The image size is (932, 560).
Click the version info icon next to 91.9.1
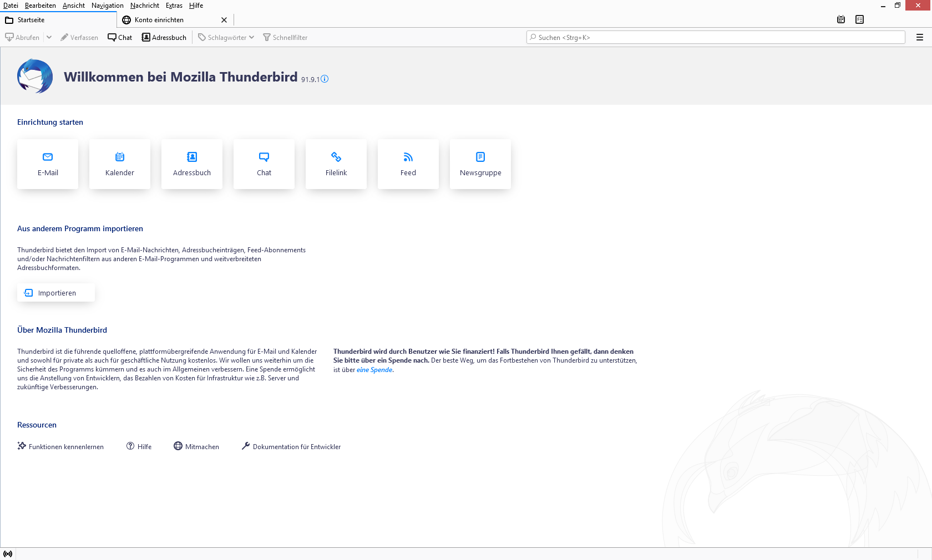[325, 79]
